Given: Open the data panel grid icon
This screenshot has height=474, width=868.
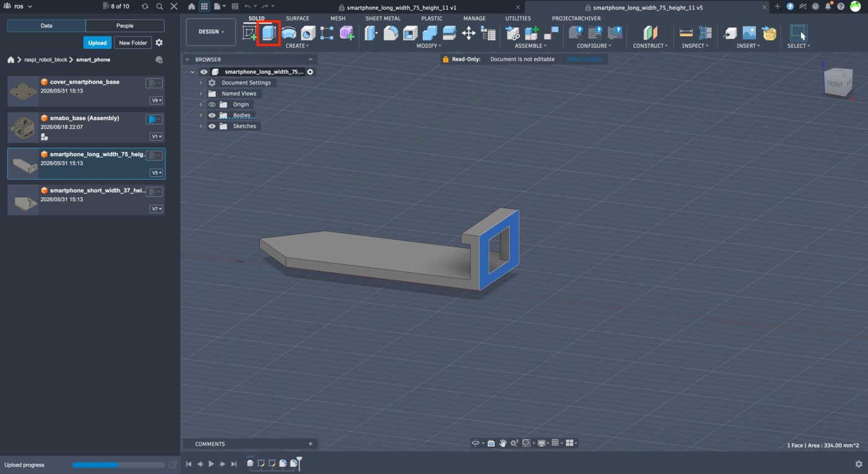Looking at the screenshot, I should pyautogui.click(x=203, y=6).
